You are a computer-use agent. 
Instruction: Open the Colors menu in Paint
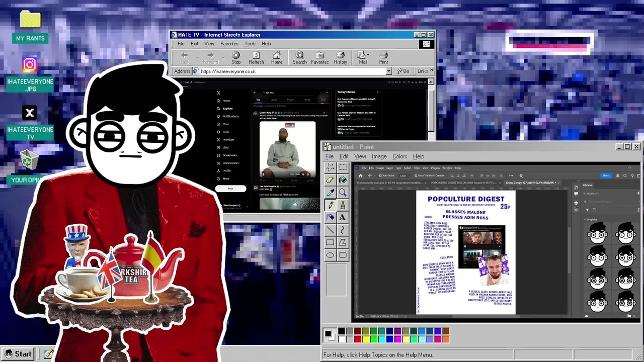tap(399, 156)
